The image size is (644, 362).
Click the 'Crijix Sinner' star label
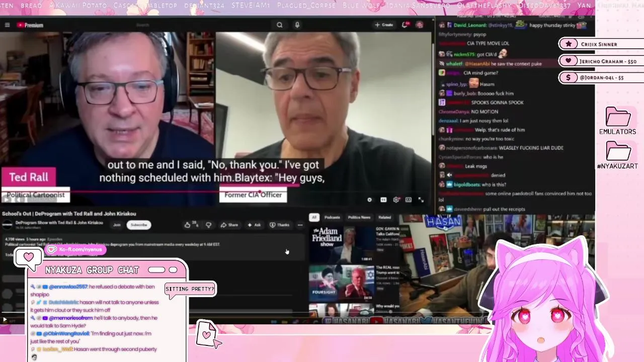(599, 44)
